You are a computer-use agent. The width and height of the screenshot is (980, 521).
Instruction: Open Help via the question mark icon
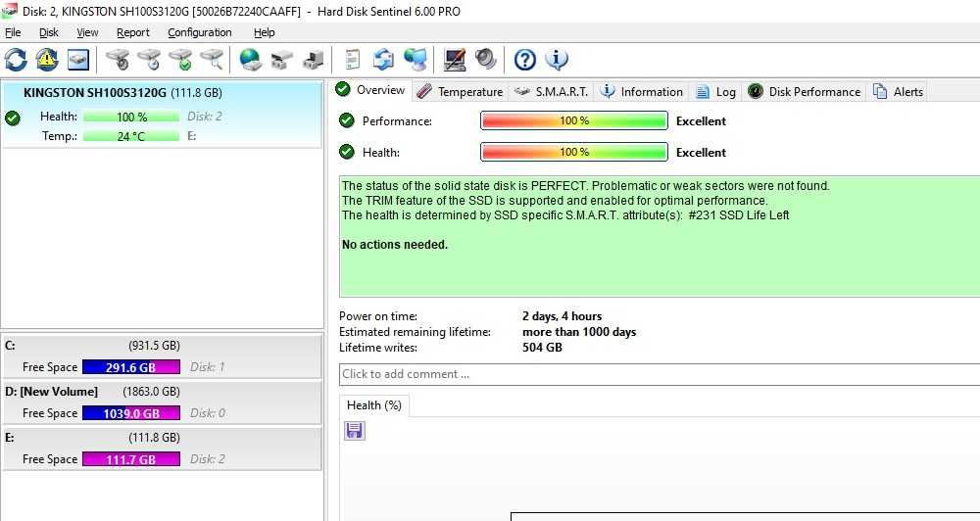coord(525,60)
